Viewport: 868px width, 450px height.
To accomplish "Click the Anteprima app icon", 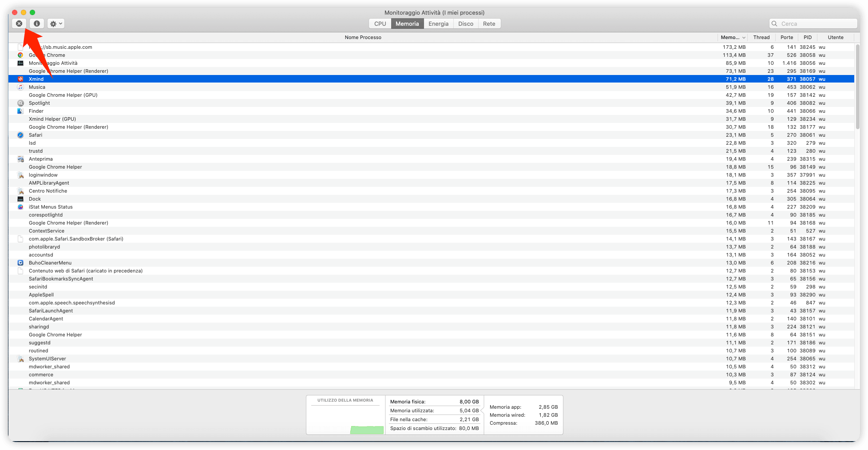I will [20, 159].
